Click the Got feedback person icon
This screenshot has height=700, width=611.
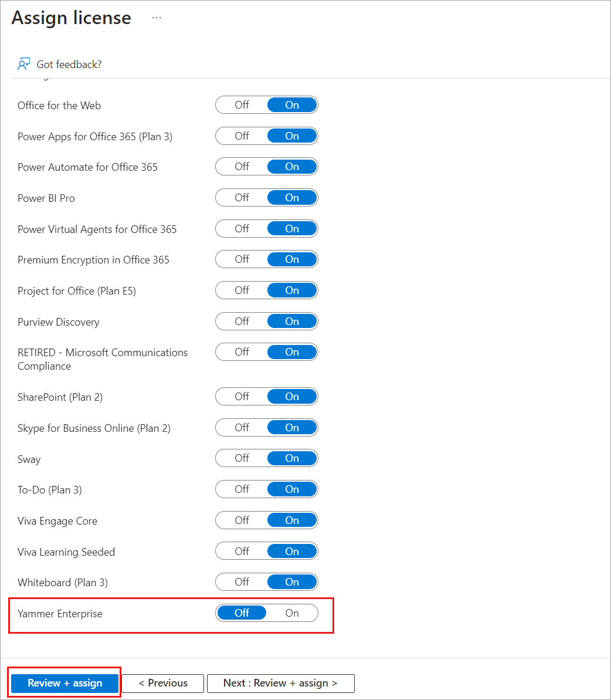[x=23, y=64]
